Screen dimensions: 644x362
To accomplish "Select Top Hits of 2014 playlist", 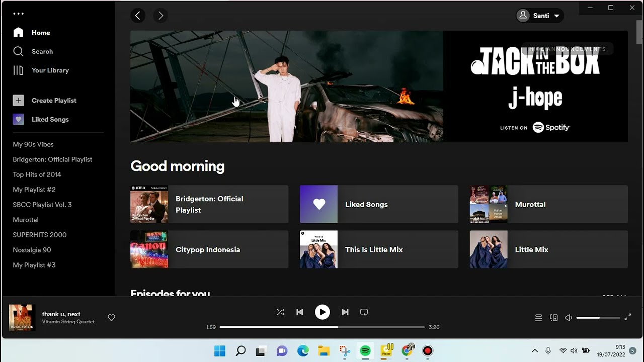I will tap(37, 174).
